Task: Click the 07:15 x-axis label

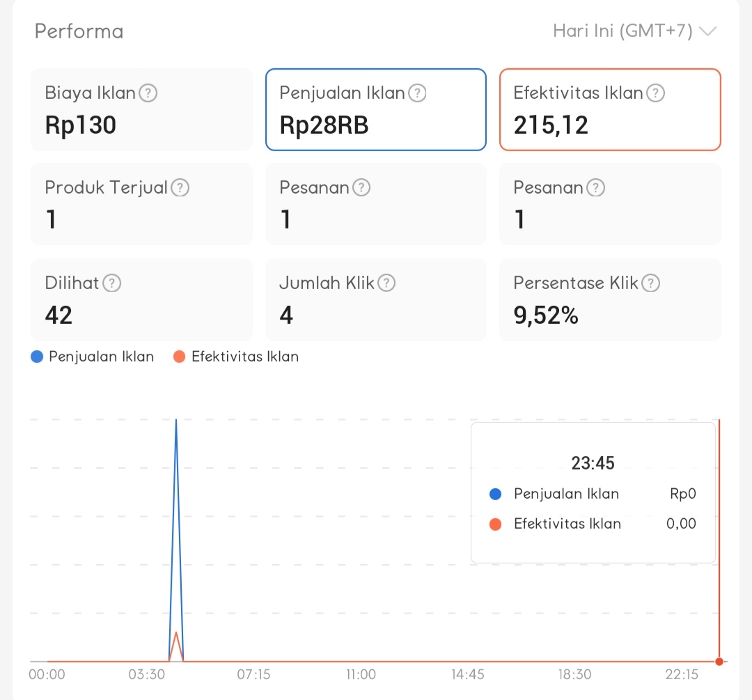Action: (253, 674)
